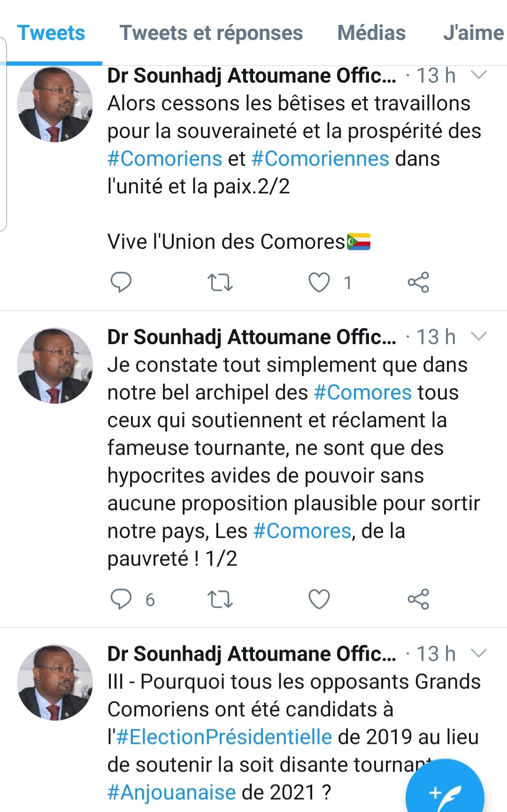Expand options menu for first tweet
The width and height of the screenshot is (507, 812).
pyautogui.click(x=478, y=75)
